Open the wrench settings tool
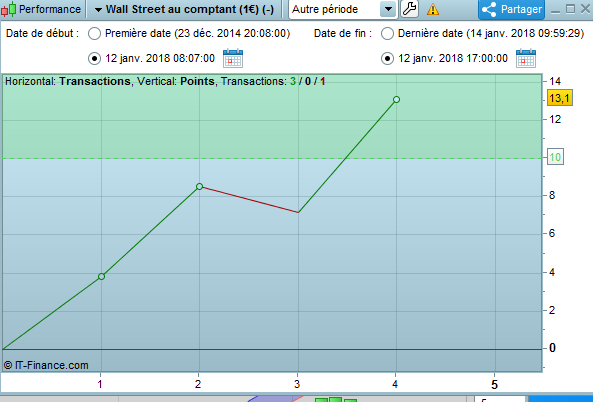 [x=410, y=9]
